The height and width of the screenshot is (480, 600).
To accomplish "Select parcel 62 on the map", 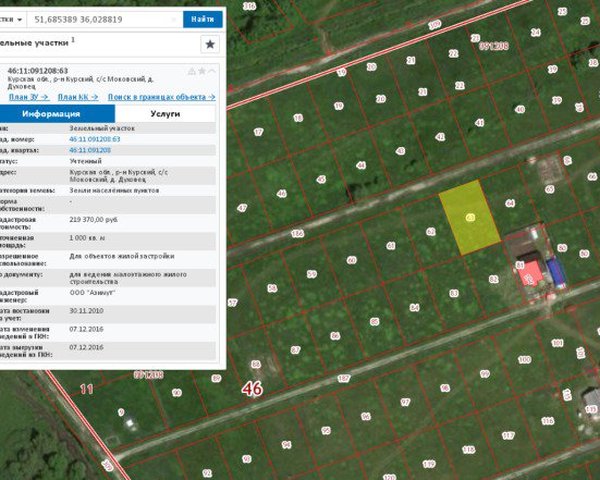I will coord(430,232).
